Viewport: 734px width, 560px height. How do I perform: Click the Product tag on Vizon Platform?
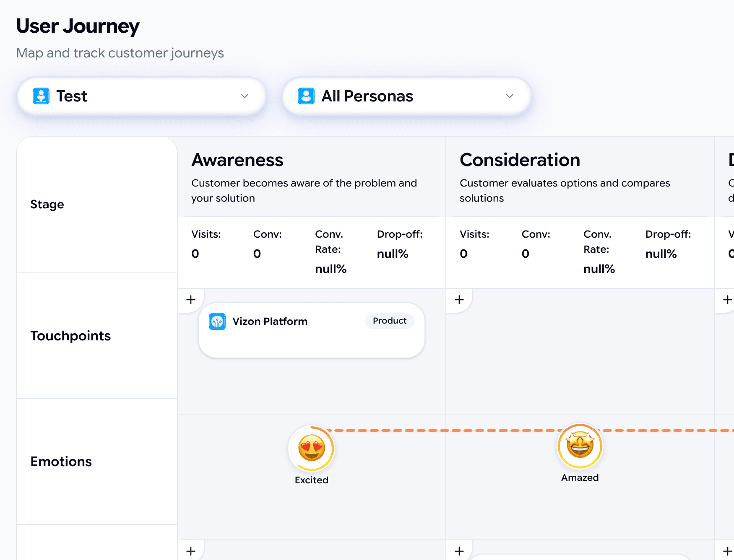pyautogui.click(x=390, y=321)
